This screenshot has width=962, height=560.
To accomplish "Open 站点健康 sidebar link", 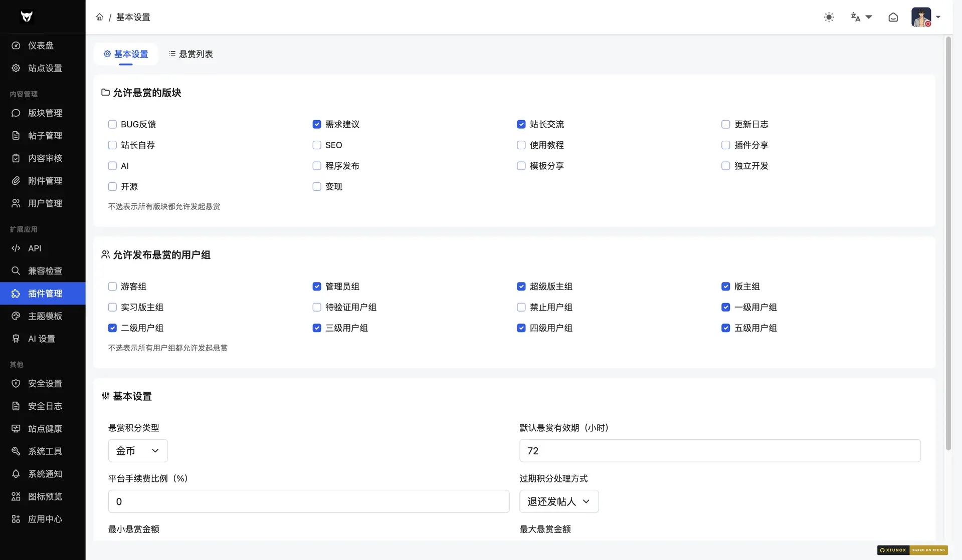I will click(43, 429).
